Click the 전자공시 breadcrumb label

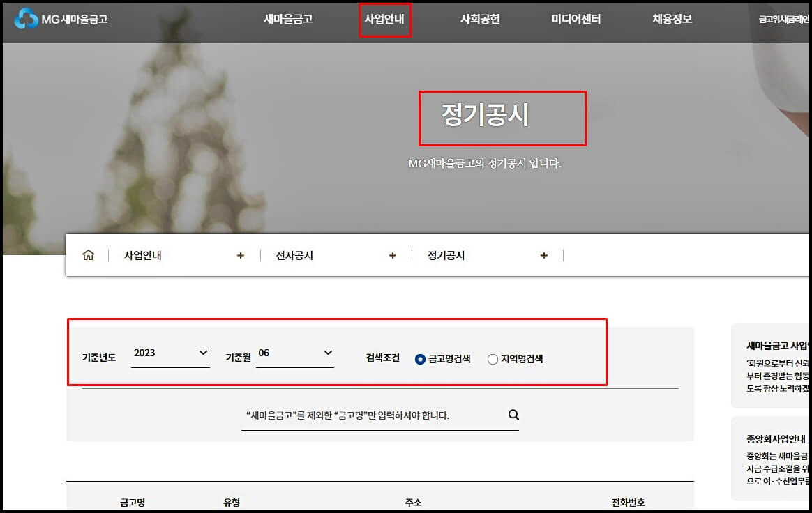click(x=294, y=256)
